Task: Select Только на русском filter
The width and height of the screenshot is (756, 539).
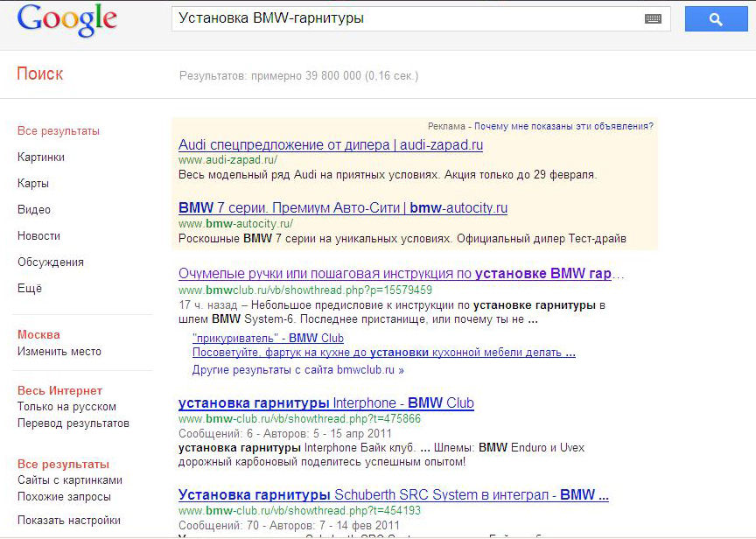Action: (66, 406)
